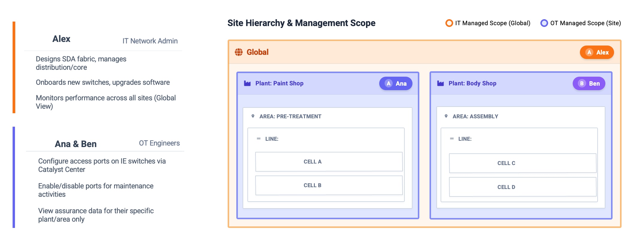Viewport: 644px width, 242px height.
Task: Click the Global globe icon
Action: click(239, 52)
